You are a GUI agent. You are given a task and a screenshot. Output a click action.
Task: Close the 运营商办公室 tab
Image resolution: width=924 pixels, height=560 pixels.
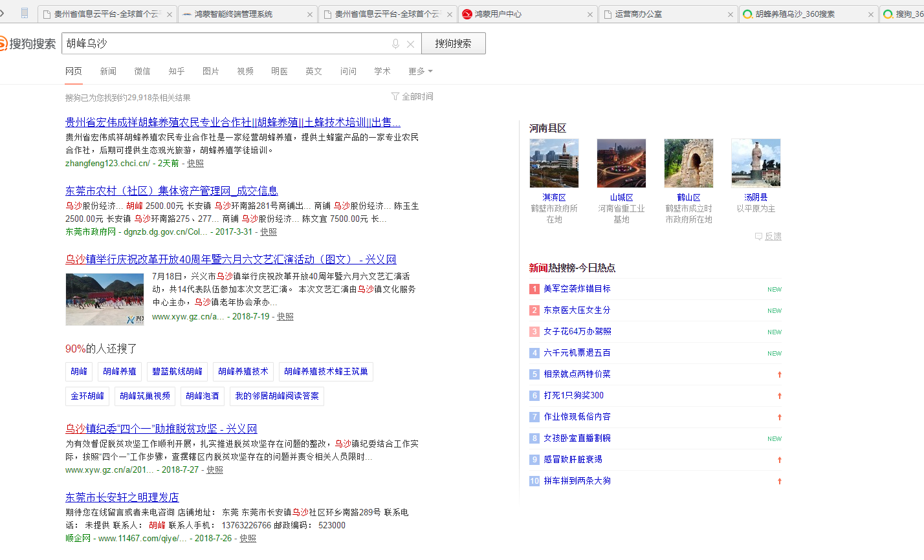(730, 14)
